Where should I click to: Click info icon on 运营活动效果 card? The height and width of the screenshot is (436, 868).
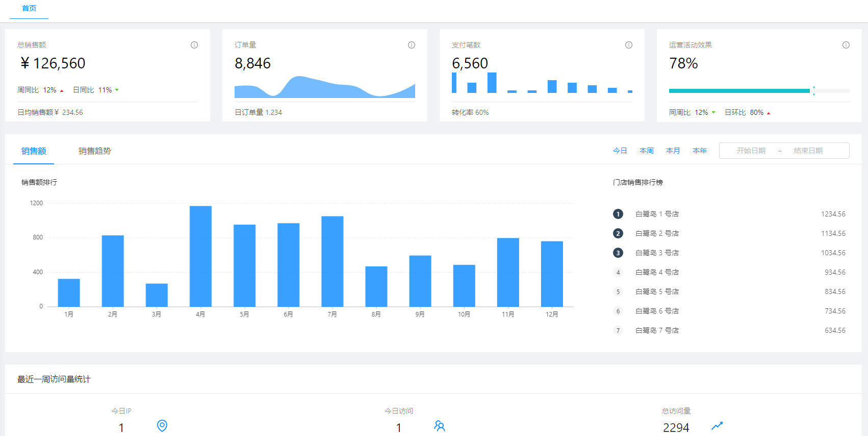point(846,45)
